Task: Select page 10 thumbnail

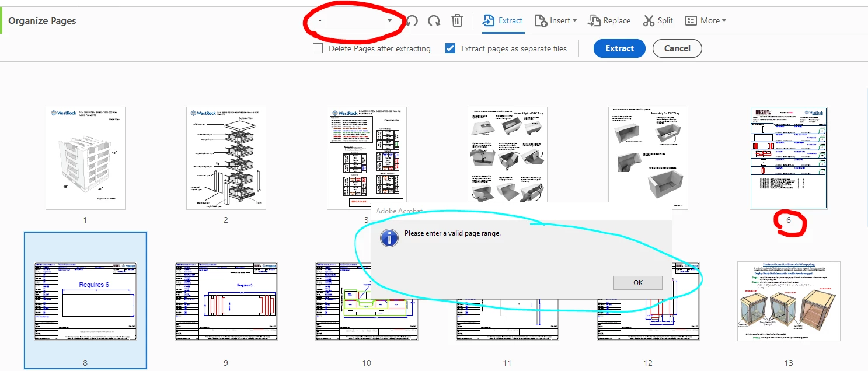Action: click(367, 301)
